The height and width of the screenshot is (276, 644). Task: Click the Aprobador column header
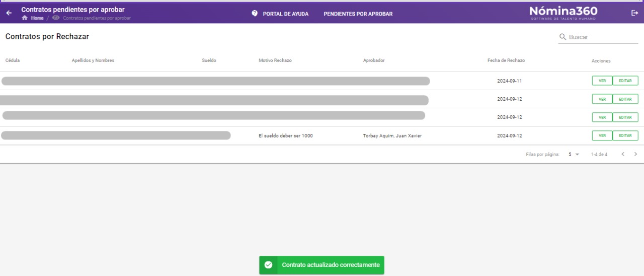click(x=374, y=60)
